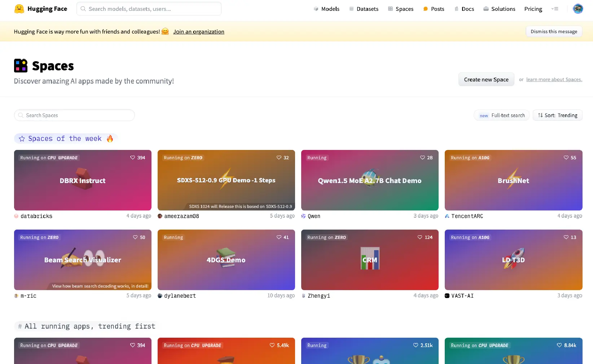The height and width of the screenshot is (364, 593).
Task: Open the Sort: Trending dropdown
Action: tap(557, 115)
